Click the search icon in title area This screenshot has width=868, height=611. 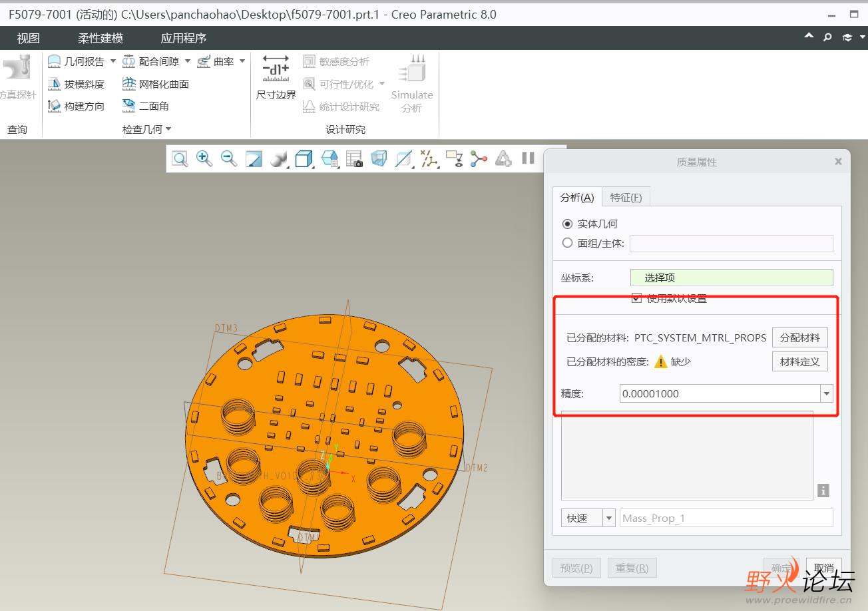pyautogui.click(x=827, y=37)
